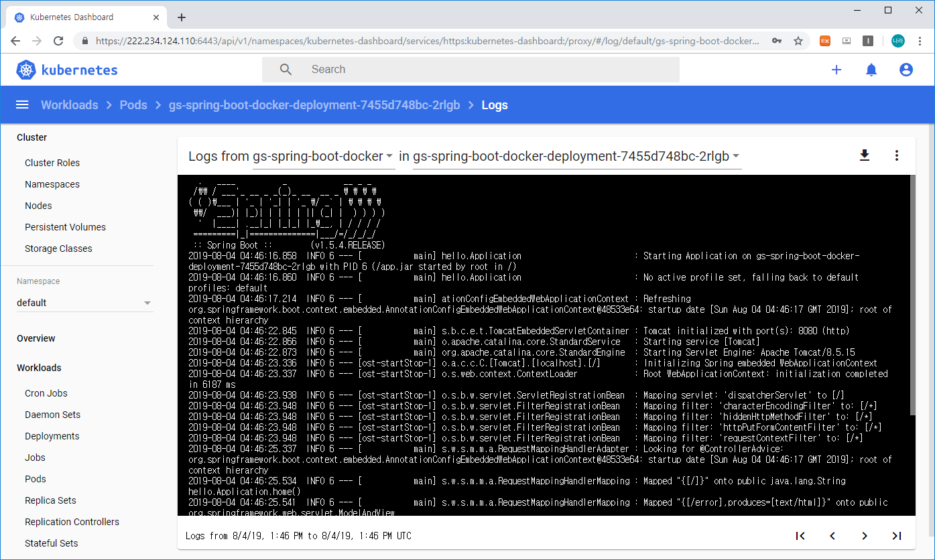Screen dimensions: 935x560
Task: Click the pod name breadcrumb
Action: click(x=314, y=105)
